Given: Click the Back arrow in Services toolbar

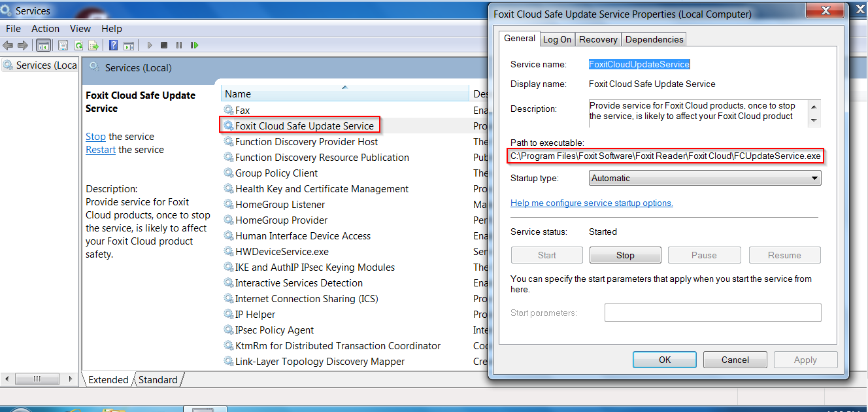Looking at the screenshot, I should 8,45.
